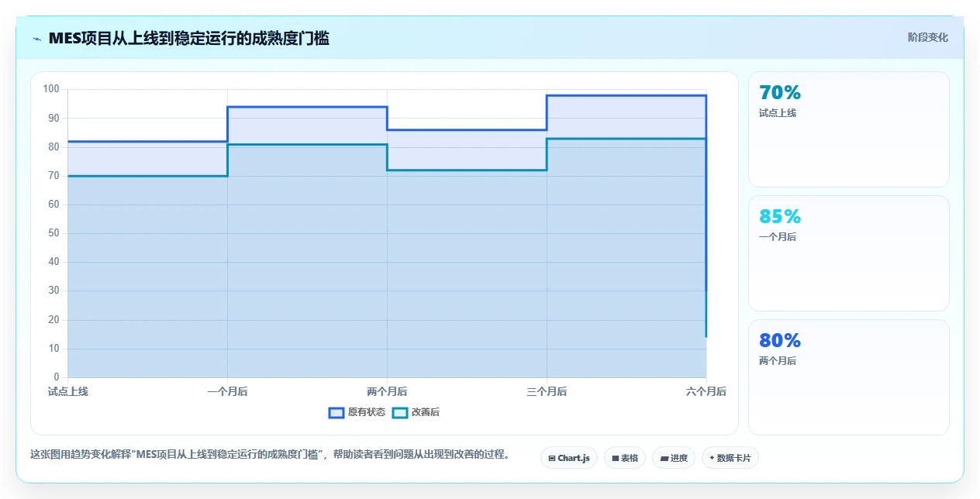The image size is (980, 499).
Task: Click the 三个月后 x-axis label
Action: [547, 391]
